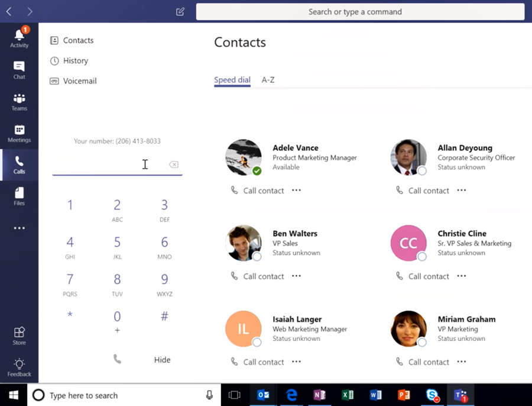Switch to the Speed dial tab

pos(232,80)
